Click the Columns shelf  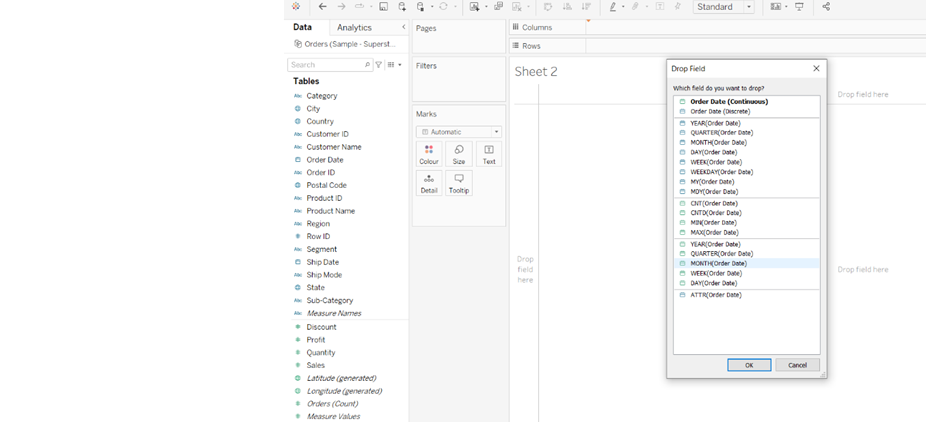pyautogui.click(x=717, y=27)
